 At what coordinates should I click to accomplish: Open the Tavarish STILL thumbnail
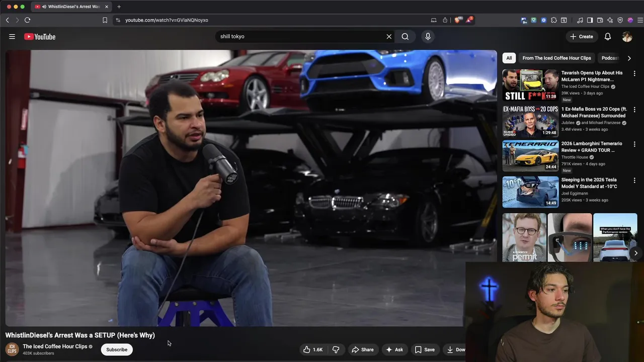[x=530, y=85]
